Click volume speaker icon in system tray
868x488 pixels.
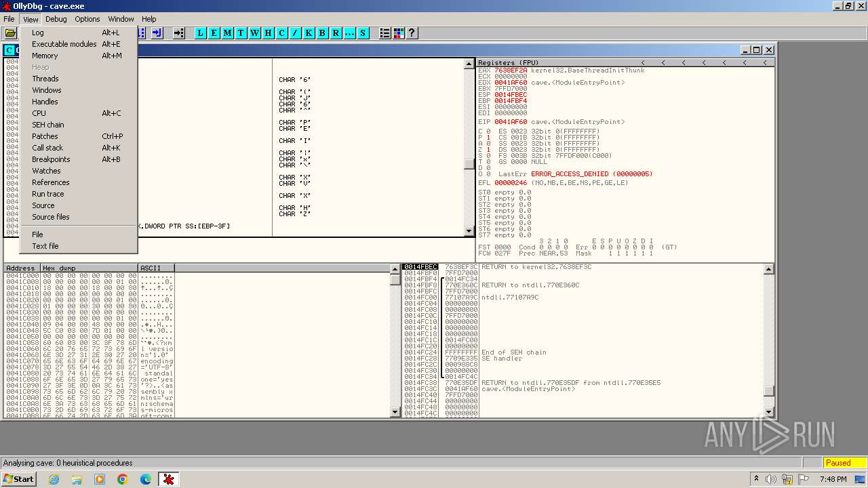coord(770,479)
